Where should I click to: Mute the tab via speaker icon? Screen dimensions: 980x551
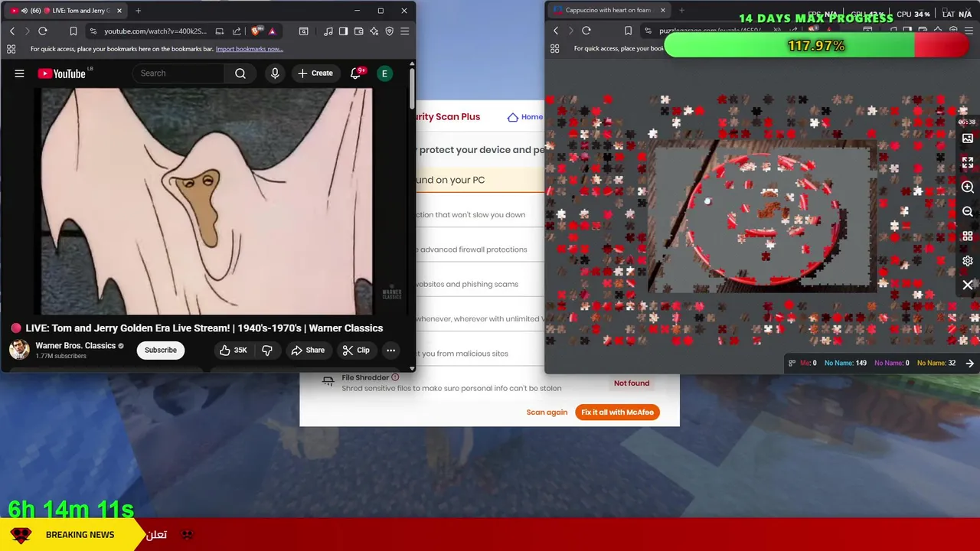tap(24, 11)
